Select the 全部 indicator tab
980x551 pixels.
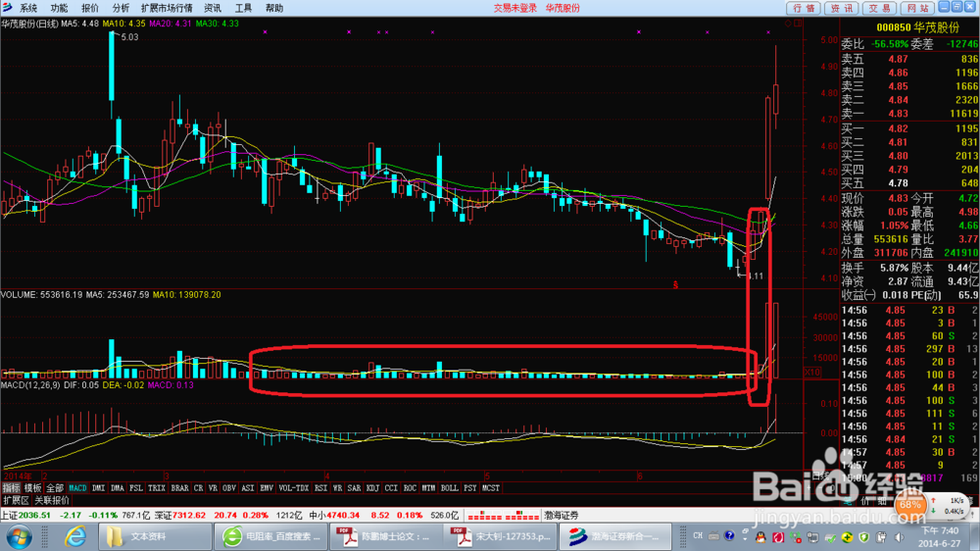55,488
